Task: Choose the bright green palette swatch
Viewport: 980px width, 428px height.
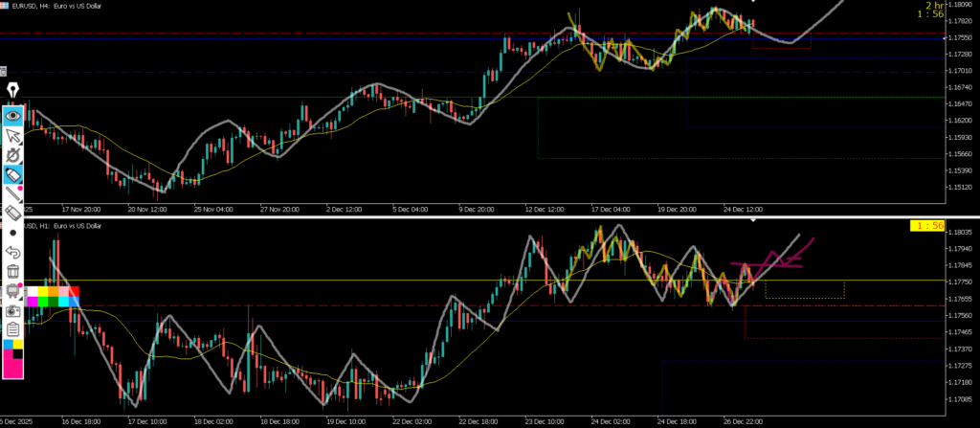Action: [x=45, y=301]
